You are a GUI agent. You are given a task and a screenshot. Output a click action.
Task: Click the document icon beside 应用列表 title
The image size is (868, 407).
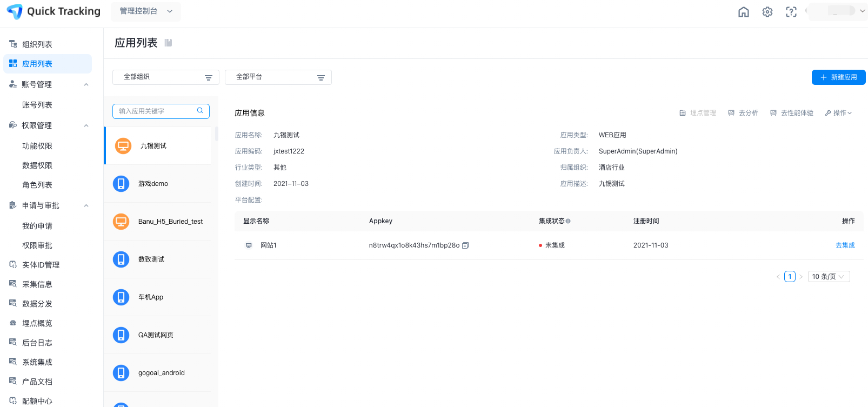168,43
